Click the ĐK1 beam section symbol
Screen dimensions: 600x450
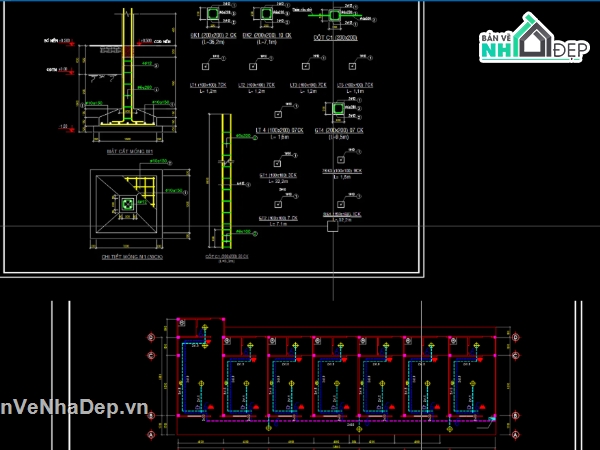point(212,14)
